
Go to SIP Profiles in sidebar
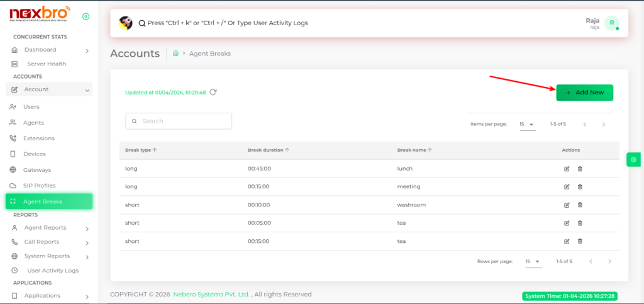click(x=39, y=186)
